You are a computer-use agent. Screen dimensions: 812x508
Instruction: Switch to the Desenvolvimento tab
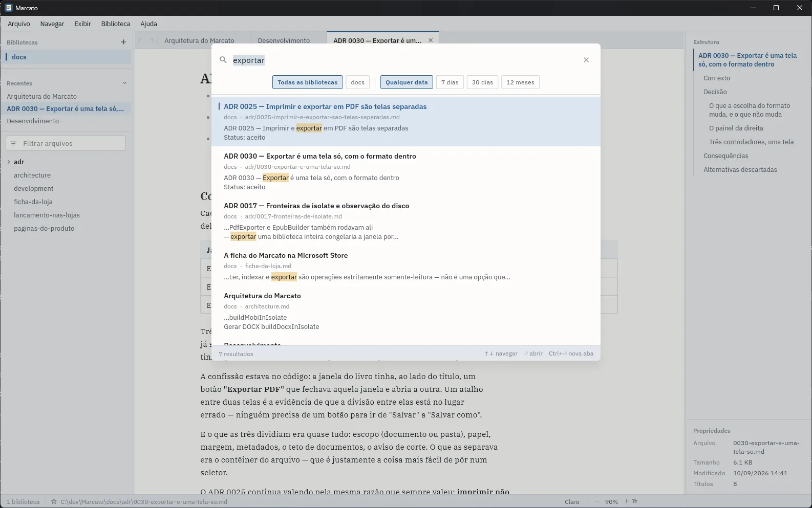click(284, 40)
